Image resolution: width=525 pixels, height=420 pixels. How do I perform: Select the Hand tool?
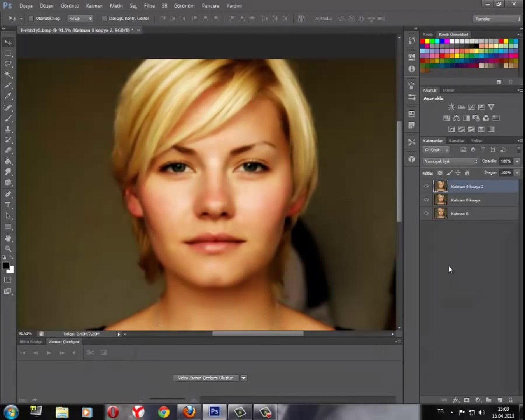[x=8, y=238]
